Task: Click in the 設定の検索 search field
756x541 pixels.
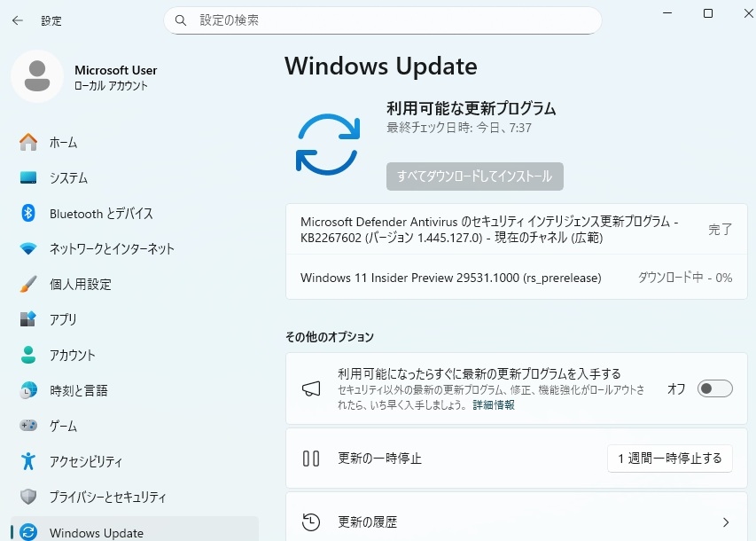Action: click(383, 20)
